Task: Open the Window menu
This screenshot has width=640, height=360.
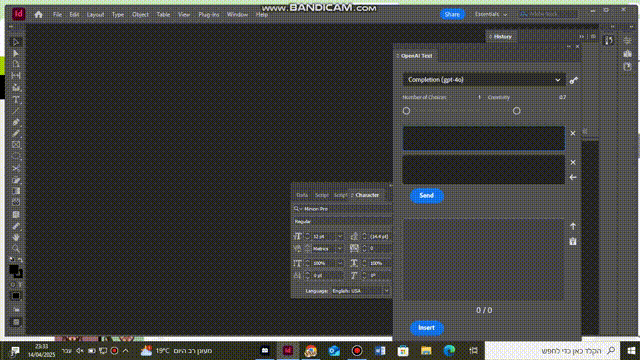Action: tap(238, 15)
